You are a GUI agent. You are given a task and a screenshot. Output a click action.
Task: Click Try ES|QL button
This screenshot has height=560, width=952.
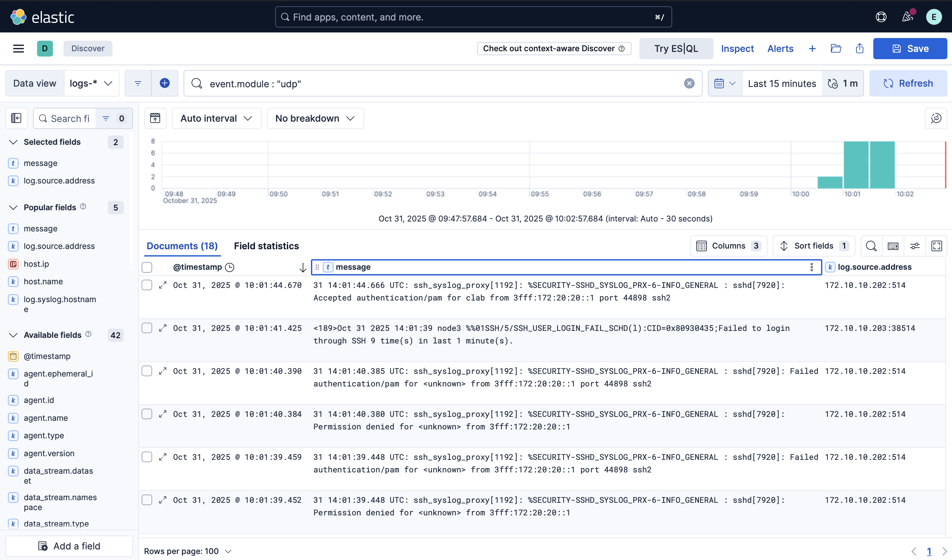pyautogui.click(x=676, y=48)
